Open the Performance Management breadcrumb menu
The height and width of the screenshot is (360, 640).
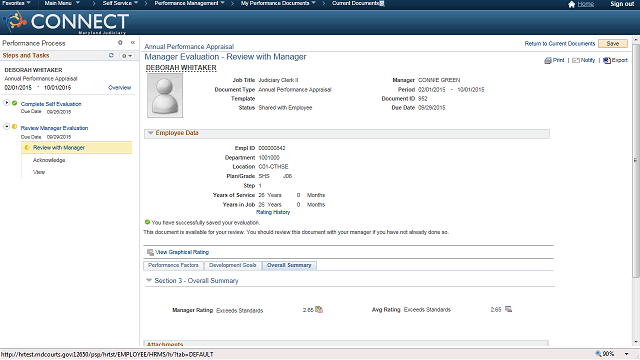(189, 3)
